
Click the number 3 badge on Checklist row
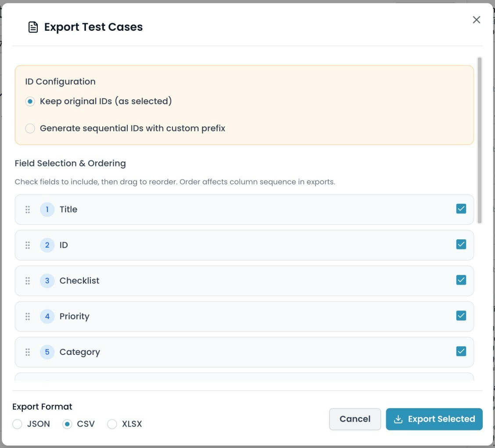47,281
